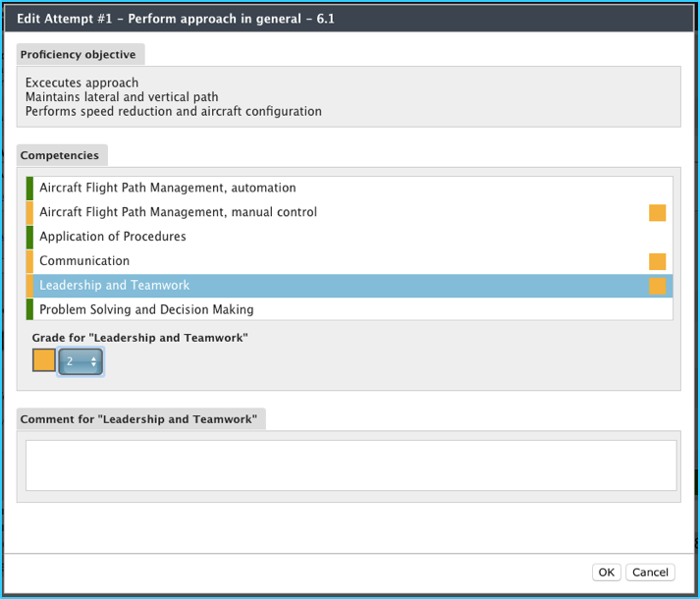Select Aircraft Flight Path Management, automation row
The height and width of the screenshot is (599, 700).
pos(350,189)
